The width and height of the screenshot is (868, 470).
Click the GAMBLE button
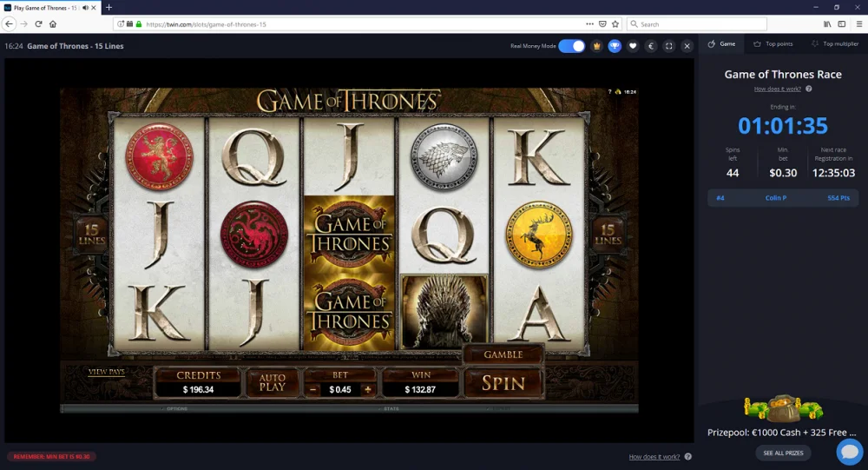pos(503,354)
